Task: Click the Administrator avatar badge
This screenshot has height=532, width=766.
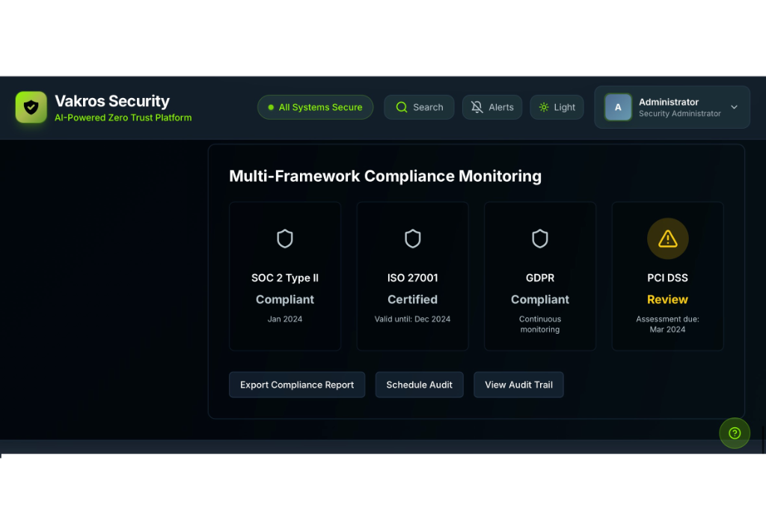Action: click(618, 107)
